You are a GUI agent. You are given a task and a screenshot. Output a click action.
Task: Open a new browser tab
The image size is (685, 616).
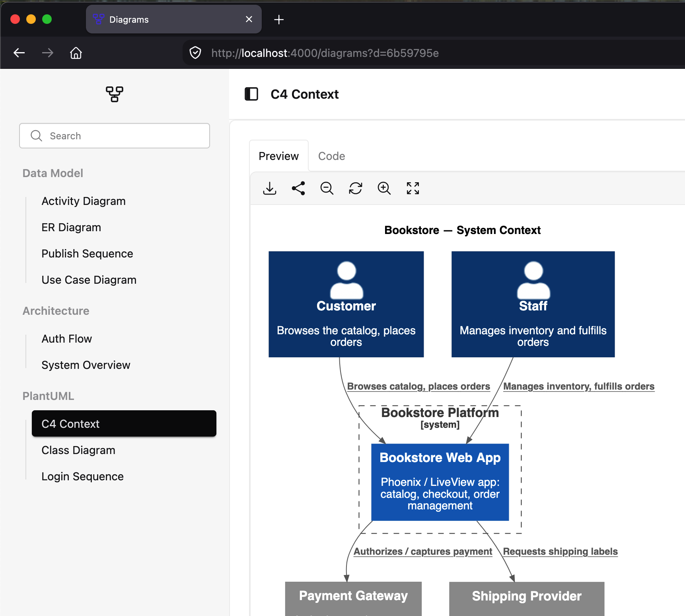[279, 19]
